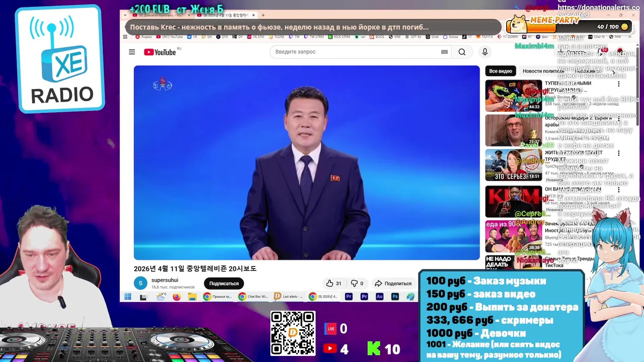Open Adobe Audition from the taskbar

point(380,297)
